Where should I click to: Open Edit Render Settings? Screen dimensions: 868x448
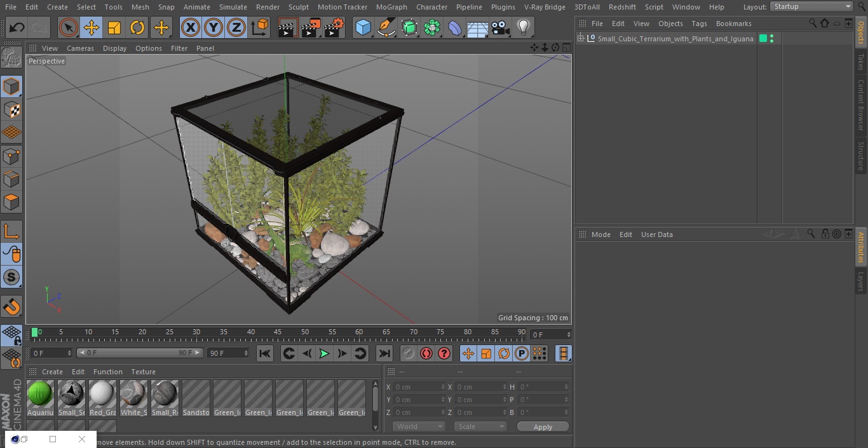[x=334, y=27]
